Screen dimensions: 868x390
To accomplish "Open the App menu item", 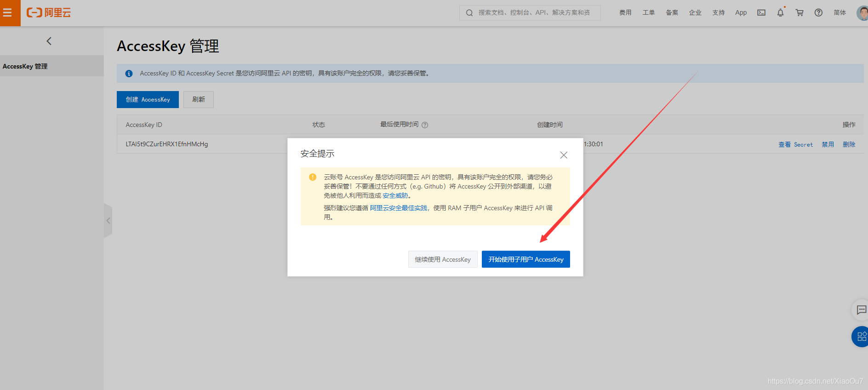I will point(741,13).
